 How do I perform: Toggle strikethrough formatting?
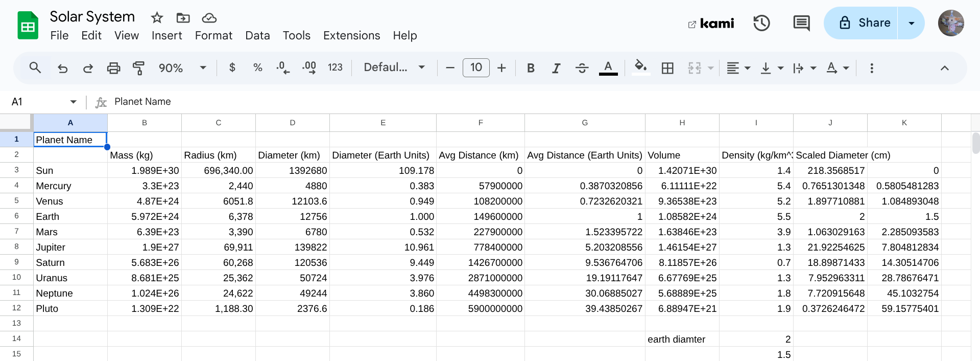(582, 68)
